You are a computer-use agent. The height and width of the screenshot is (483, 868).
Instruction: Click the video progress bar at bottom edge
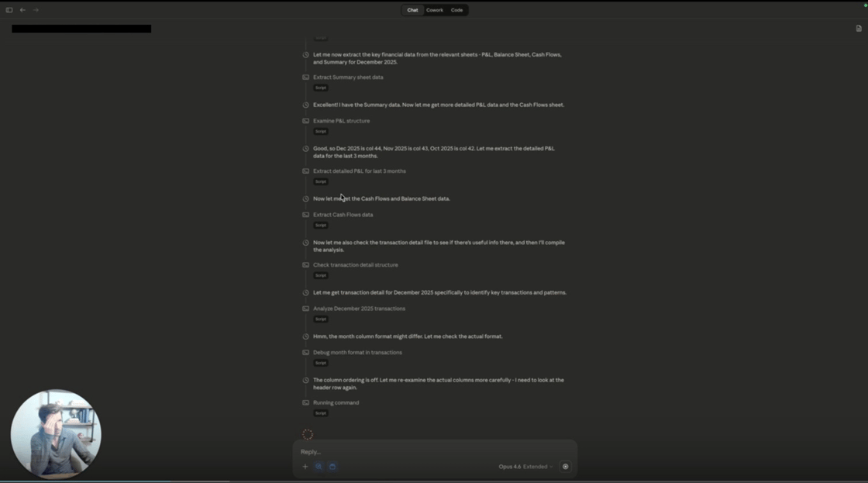[x=434, y=481]
